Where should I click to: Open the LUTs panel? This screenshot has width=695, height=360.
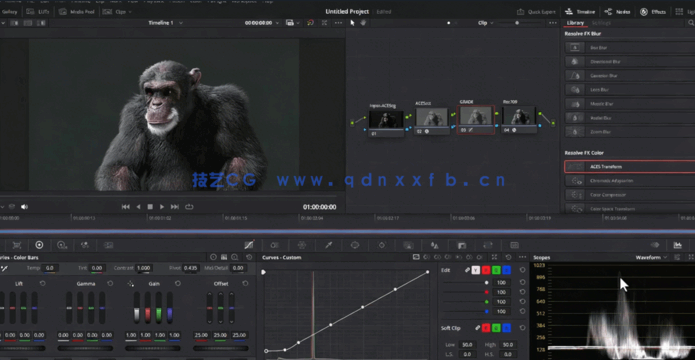38,12
